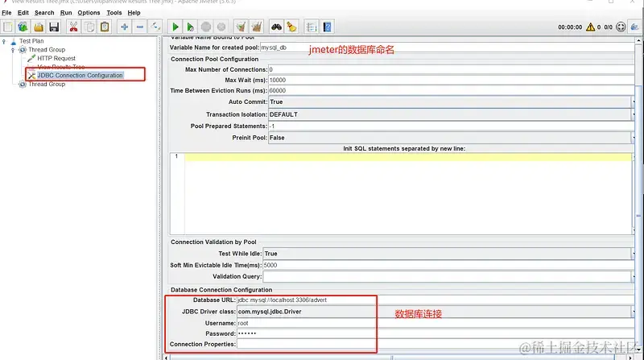644x360 pixels.
Task: Open the Function Helper dialog icon
Action: click(312, 27)
